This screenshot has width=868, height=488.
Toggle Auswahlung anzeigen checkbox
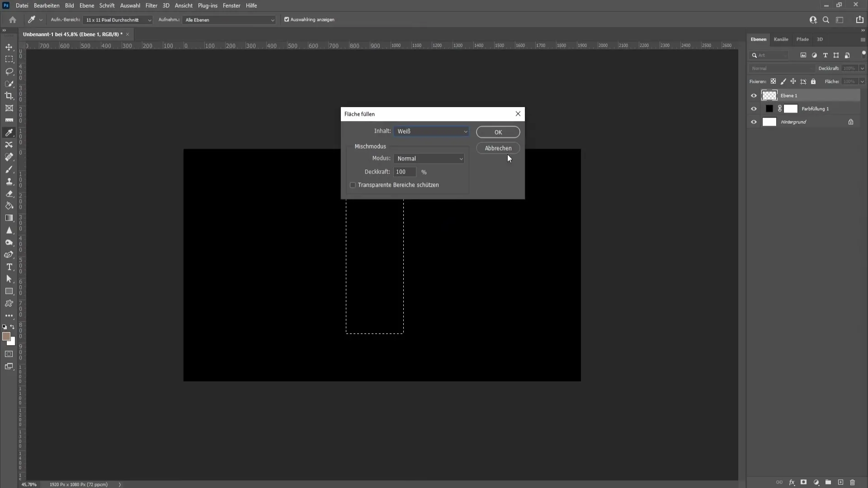(287, 20)
